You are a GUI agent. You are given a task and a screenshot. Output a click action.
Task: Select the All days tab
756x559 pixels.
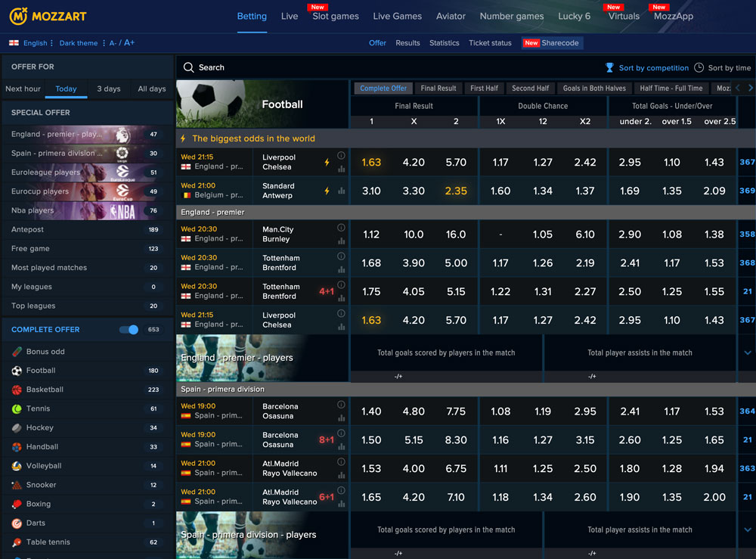151,89
